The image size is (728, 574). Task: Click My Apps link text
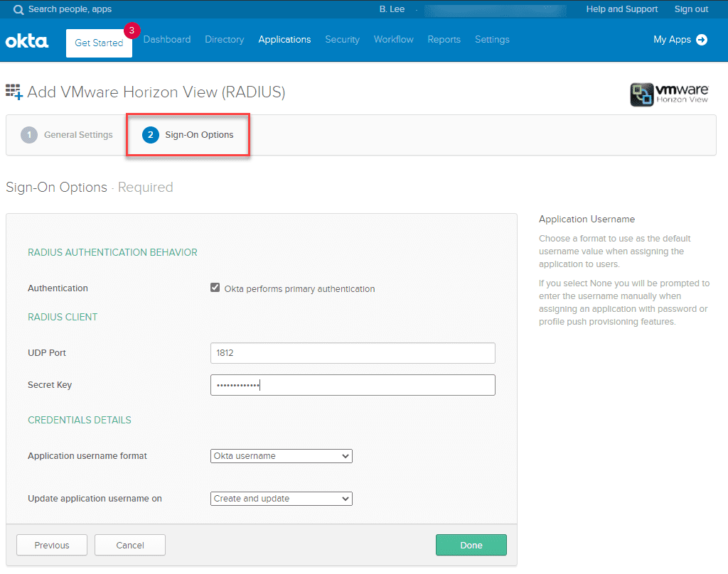[x=673, y=40]
